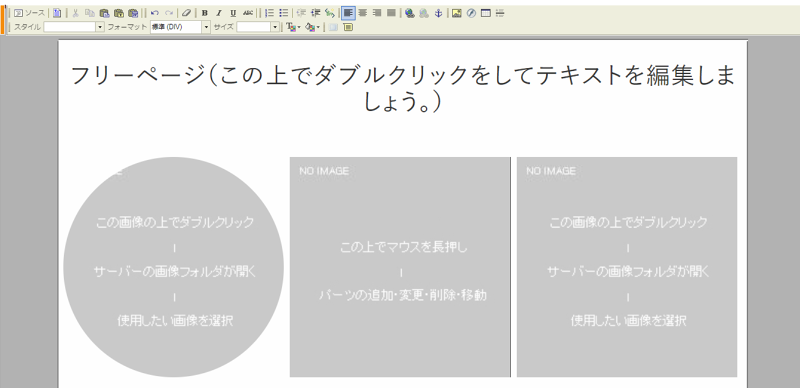Toggle bold text formatting
Viewport: 800px width, 388px height.
click(205, 13)
